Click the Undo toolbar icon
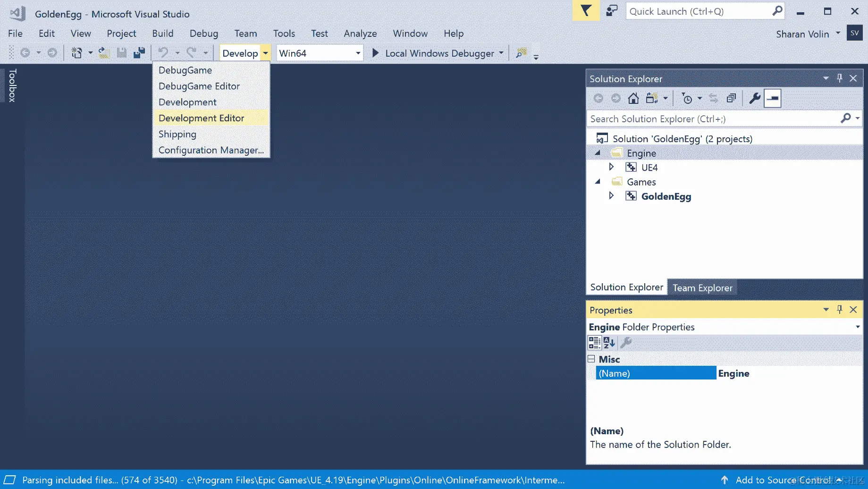 (x=163, y=53)
